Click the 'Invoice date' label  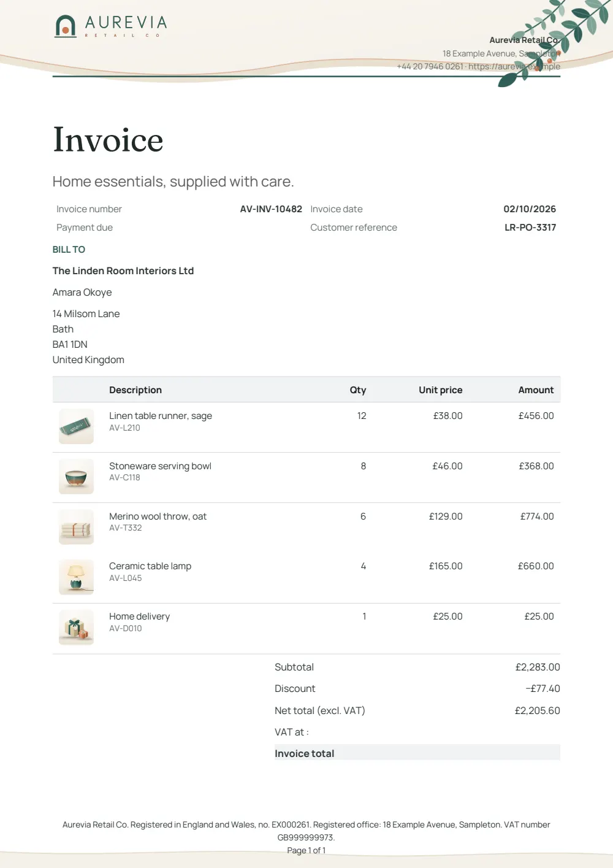click(337, 209)
